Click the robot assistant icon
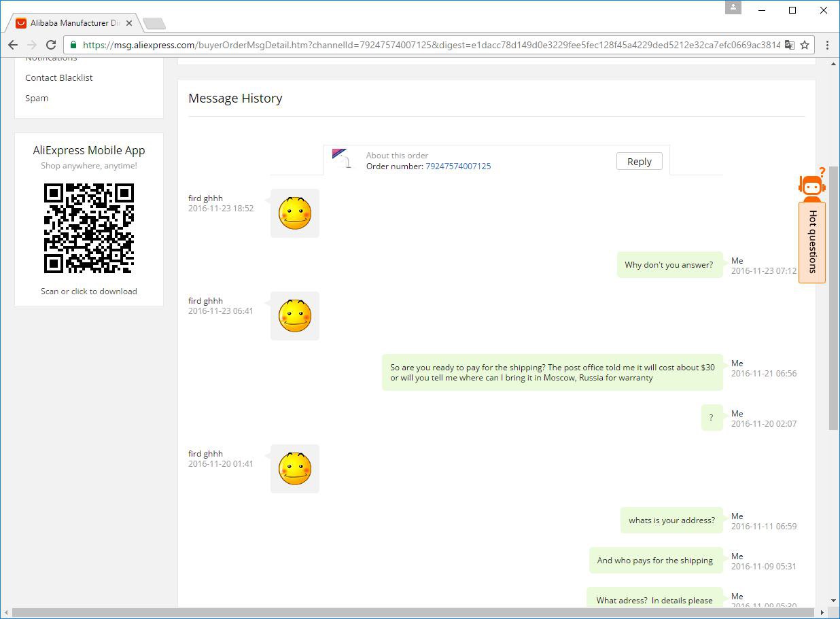Image resolution: width=840 pixels, height=619 pixels. coord(812,184)
